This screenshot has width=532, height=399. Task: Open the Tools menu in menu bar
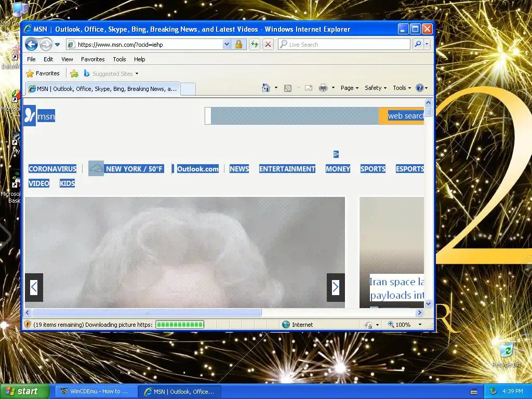119,59
